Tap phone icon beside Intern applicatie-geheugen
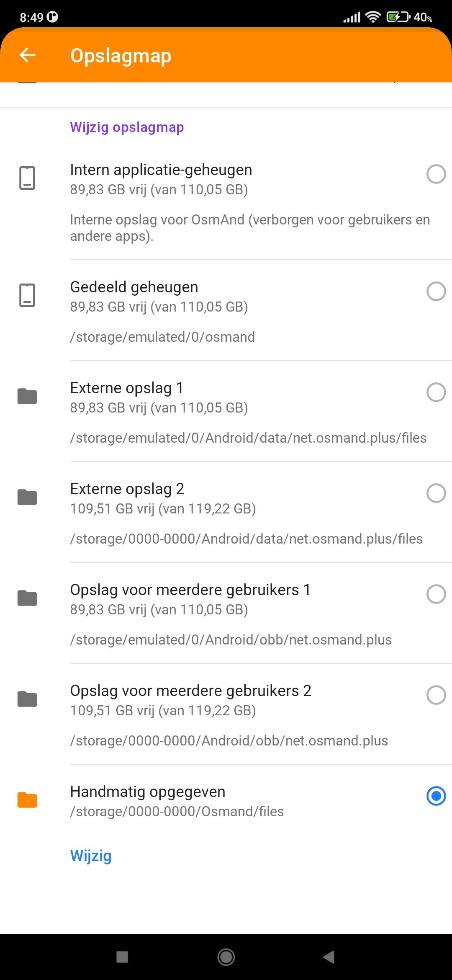This screenshot has width=452, height=980. click(x=27, y=178)
